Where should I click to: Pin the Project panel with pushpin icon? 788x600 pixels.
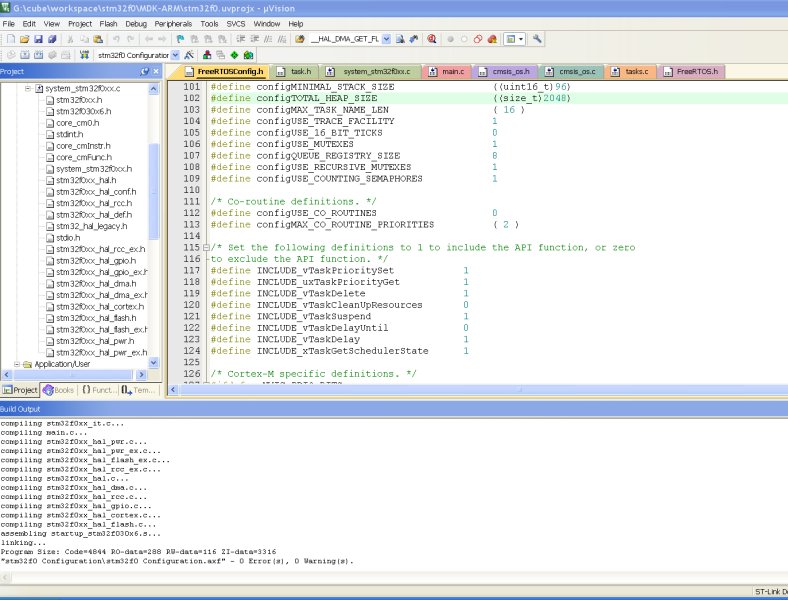[144, 72]
